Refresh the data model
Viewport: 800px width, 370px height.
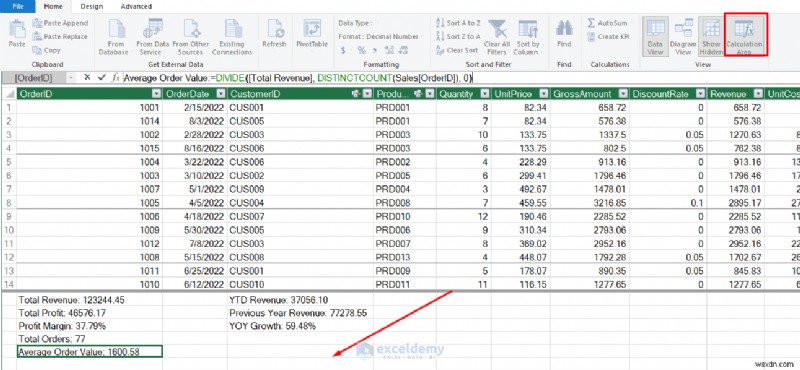[x=274, y=34]
